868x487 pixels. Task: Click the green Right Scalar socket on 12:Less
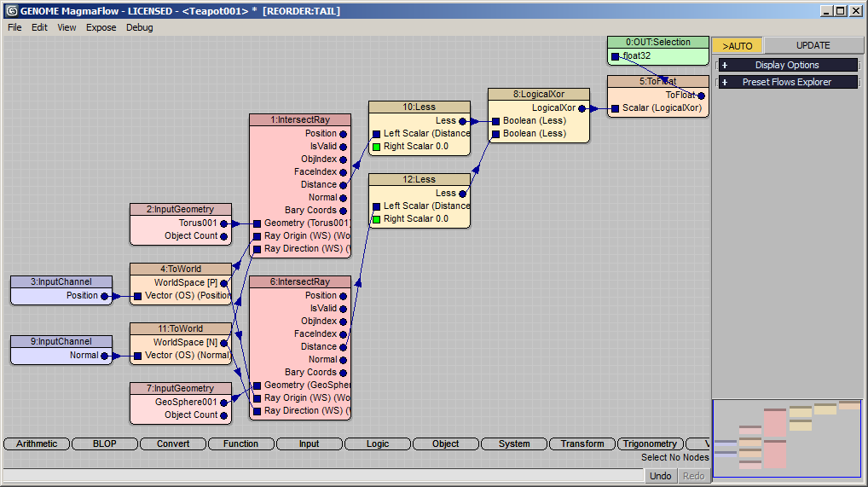click(x=376, y=219)
